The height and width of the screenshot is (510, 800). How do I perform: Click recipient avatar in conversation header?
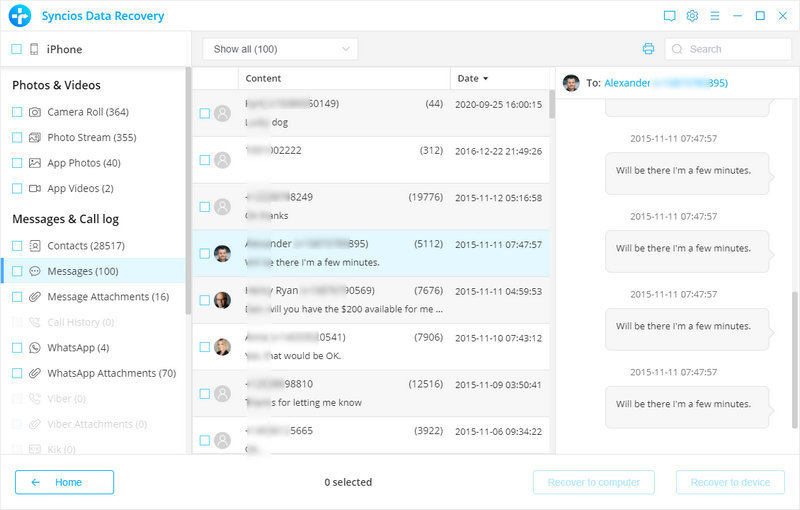point(571,83)
